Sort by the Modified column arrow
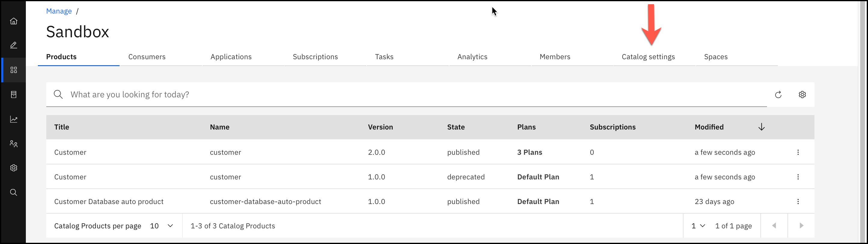Screen dimensions: 868x244 761,127
